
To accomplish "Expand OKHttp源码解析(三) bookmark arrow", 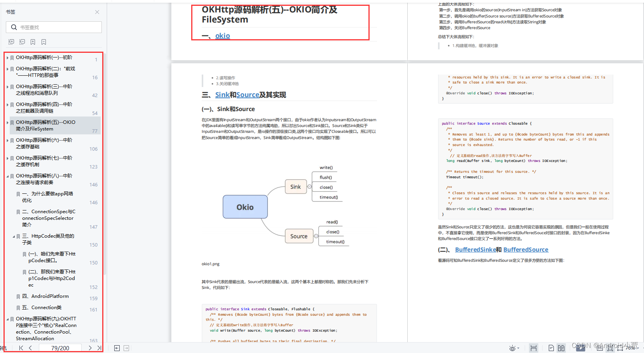I will coord(7,87).
